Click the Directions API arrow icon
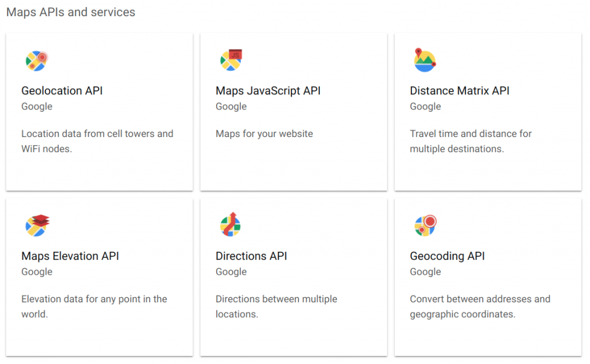The height and width of the screenshot is (364, 590). click(230, 225)
